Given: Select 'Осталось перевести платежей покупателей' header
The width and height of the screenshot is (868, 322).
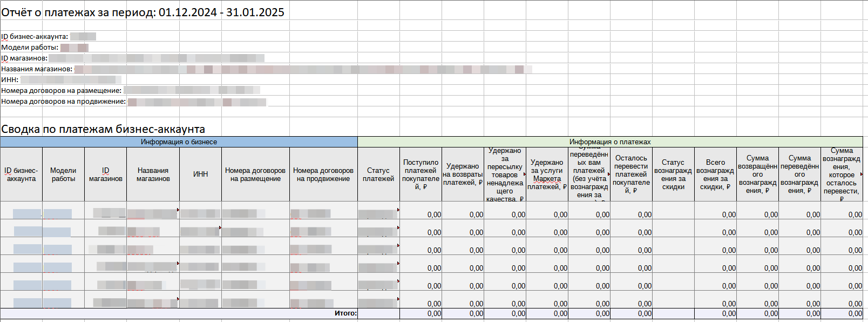Looking at the screenshot, I should [x=631, y=175].
